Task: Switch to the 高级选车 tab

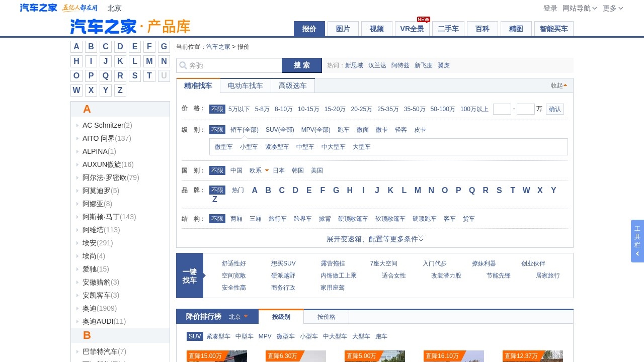Action: pyautogui.click(x=293, y=85)
